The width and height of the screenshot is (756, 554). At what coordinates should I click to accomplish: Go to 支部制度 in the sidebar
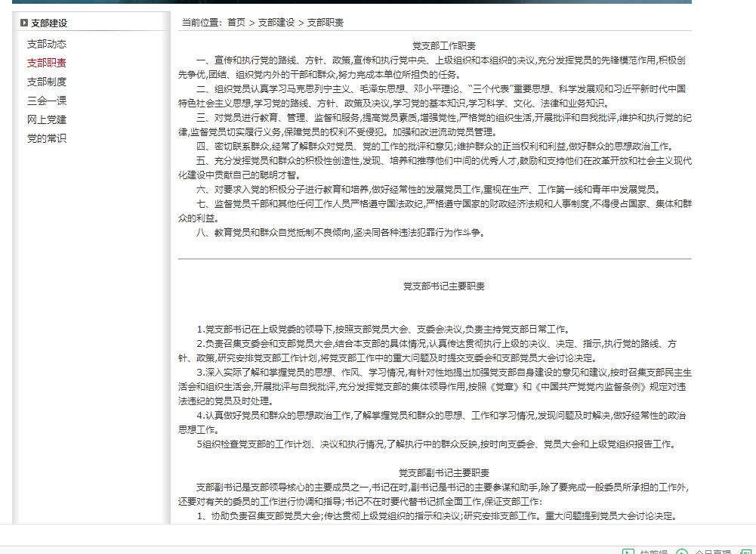point(47,82)
